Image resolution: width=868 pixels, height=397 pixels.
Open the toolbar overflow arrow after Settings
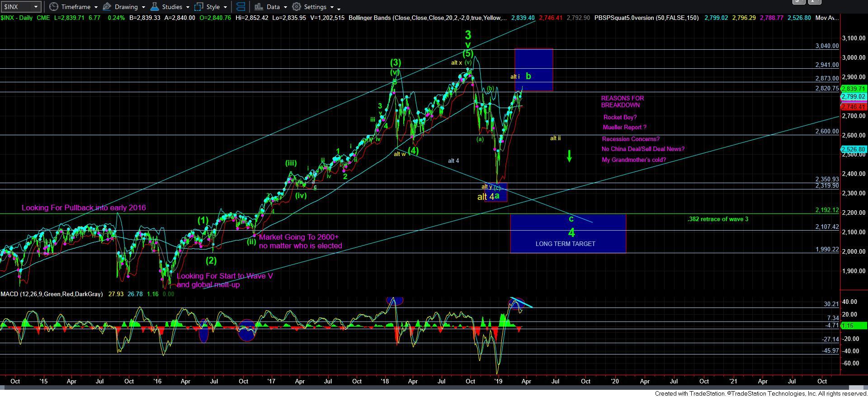tap(339, 9)
